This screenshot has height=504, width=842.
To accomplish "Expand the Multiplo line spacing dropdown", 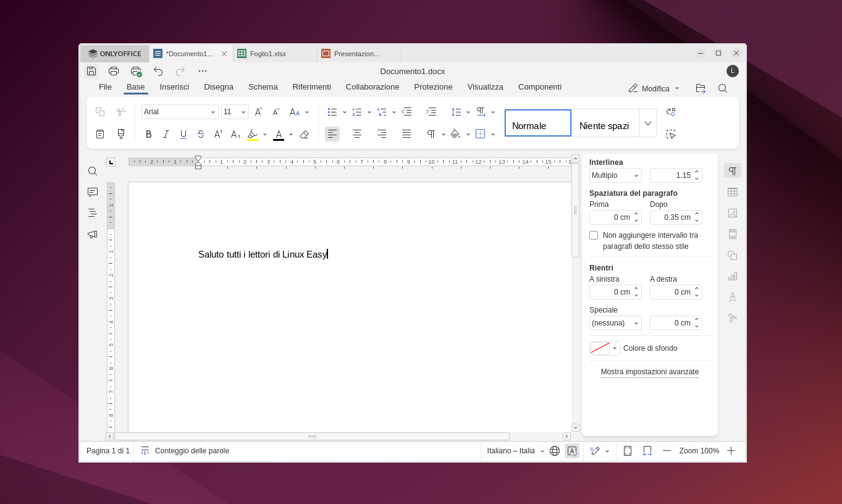I will click(615, 175).
